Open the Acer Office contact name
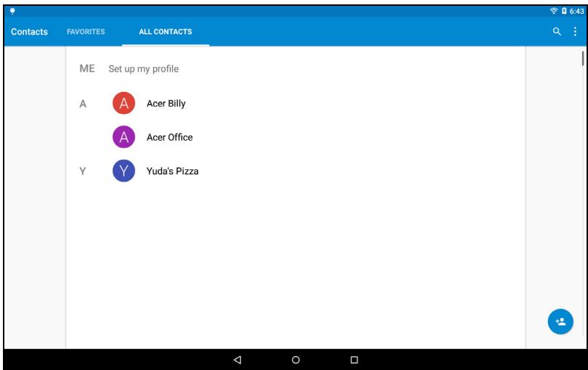588x370 pixels. 169,137
